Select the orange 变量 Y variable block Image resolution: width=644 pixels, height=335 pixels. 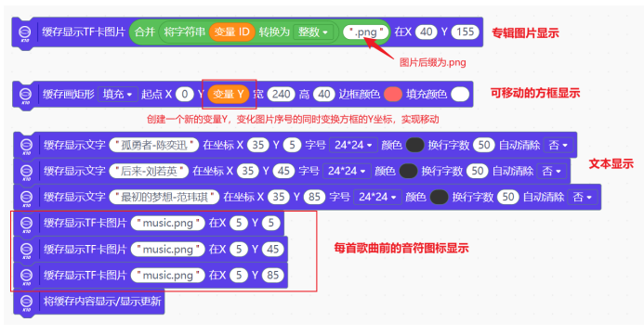pyautogui.click(x=229, y=95)
